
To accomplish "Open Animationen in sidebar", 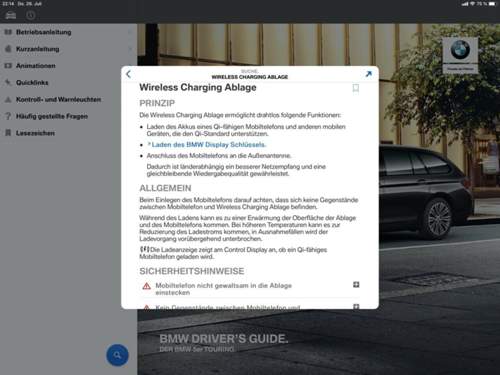I will [68, 66].
